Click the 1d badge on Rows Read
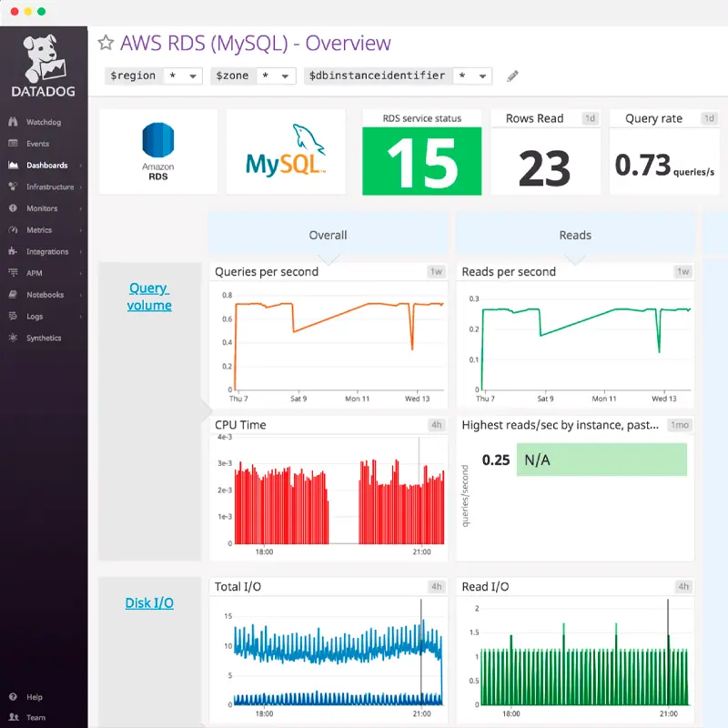The height and width of the screenshot is (728, 728). [590, 118]
